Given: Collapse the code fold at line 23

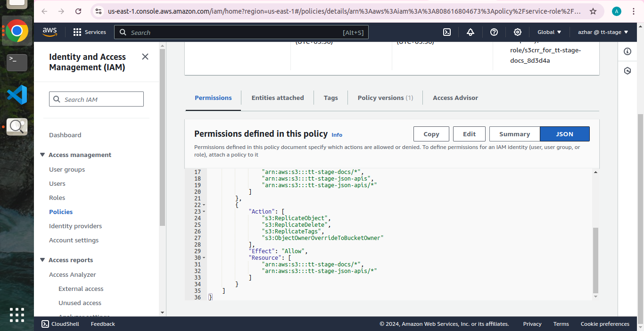Looking at the screenshot, I should (204, 212).
